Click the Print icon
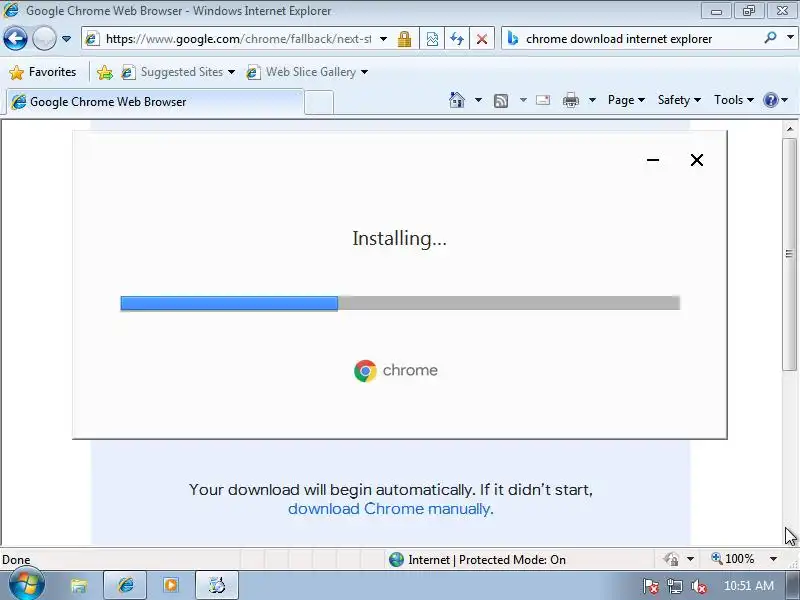Screen dimensions: 800x600 coord(571,100)
